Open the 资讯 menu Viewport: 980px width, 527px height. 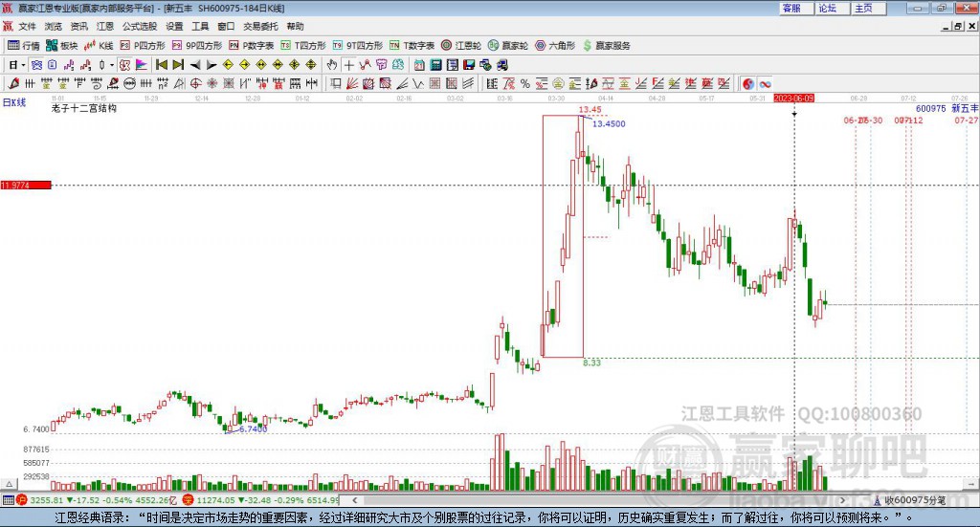(78, 26)
